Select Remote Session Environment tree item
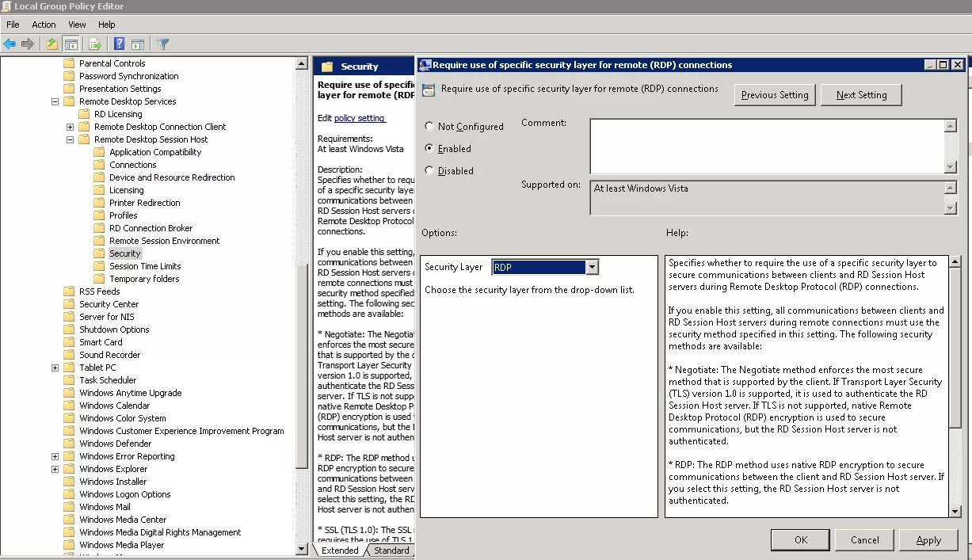972x560 pixels. pos(165,241)
